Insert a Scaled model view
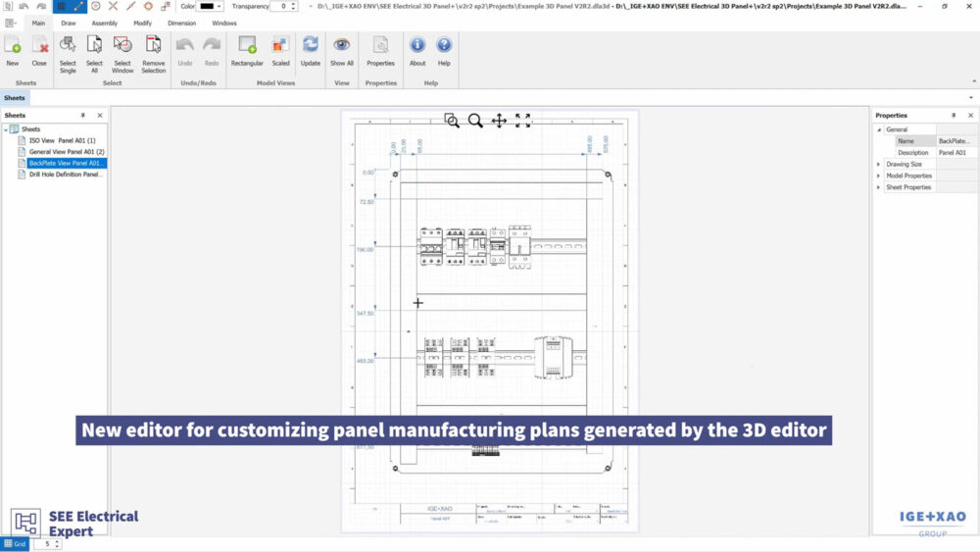The width and height of the screenshot is (980, 552). [x=280, y=51]
